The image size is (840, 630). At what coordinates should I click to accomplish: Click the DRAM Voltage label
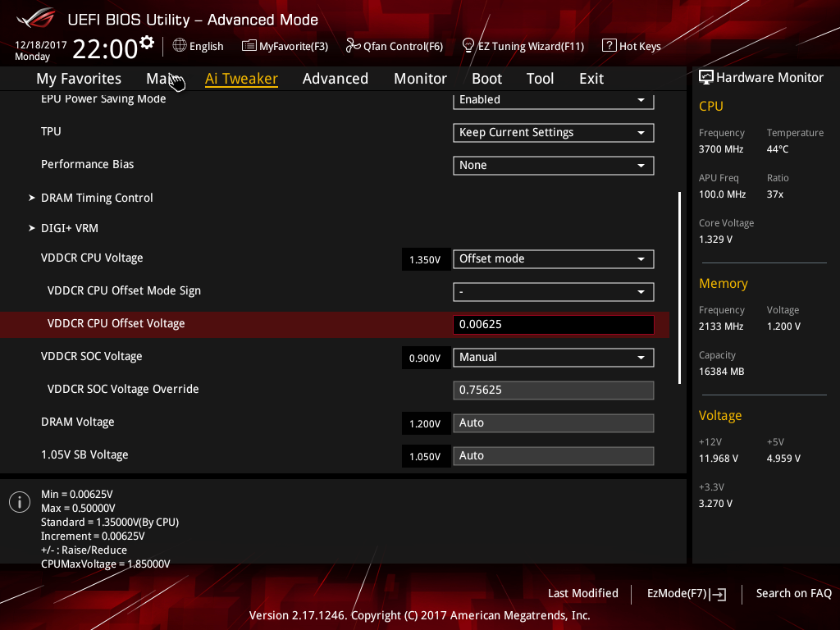pos(78,422)
